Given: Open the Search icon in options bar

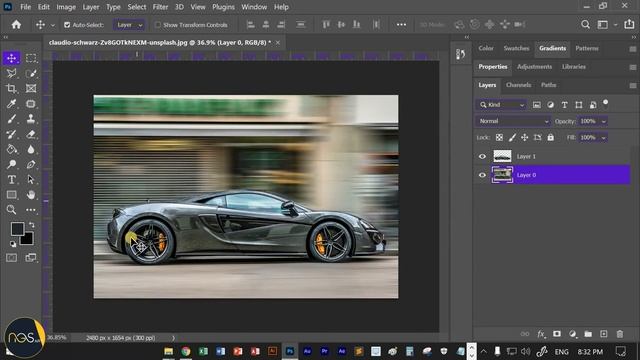Looking at the screenshot, I should [x=585, y=24].
